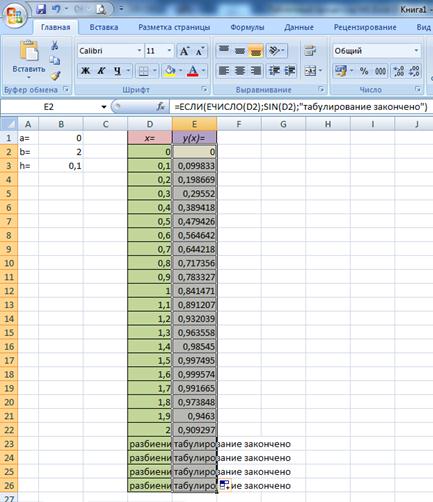Switch to the Главная tab

click(x=55, y=27)
